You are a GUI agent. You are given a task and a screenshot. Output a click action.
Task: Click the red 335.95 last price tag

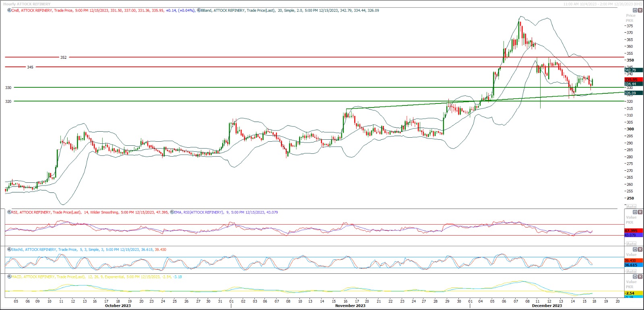coord(631,80)
